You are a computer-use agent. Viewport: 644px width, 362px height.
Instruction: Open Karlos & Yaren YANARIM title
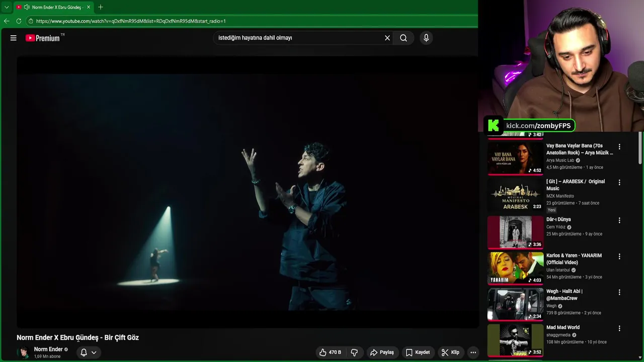pos(574,259)
